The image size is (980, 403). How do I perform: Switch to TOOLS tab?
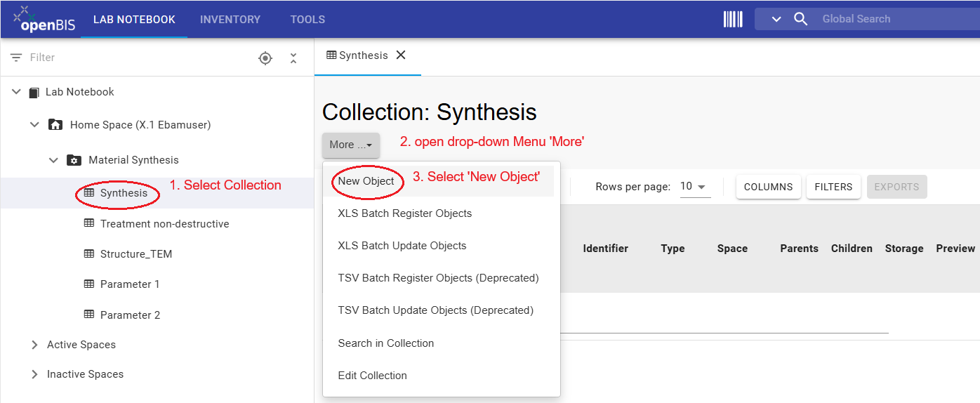point(307,20)
